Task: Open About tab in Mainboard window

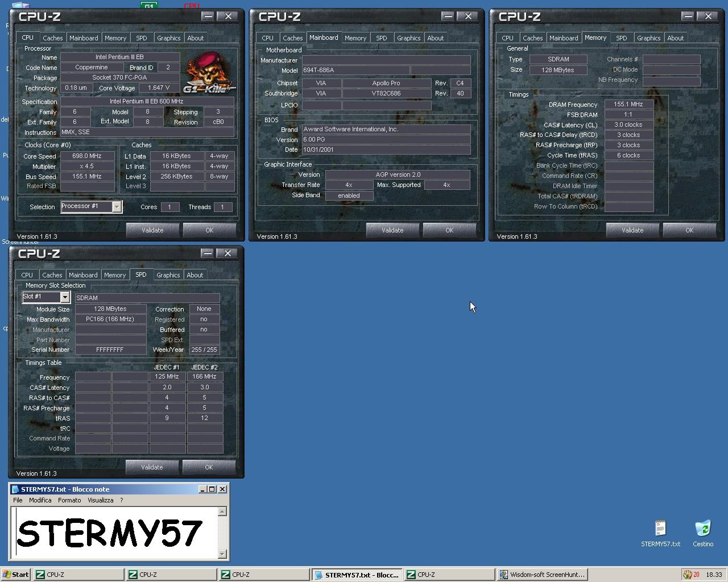Action: tap(436, 38)
